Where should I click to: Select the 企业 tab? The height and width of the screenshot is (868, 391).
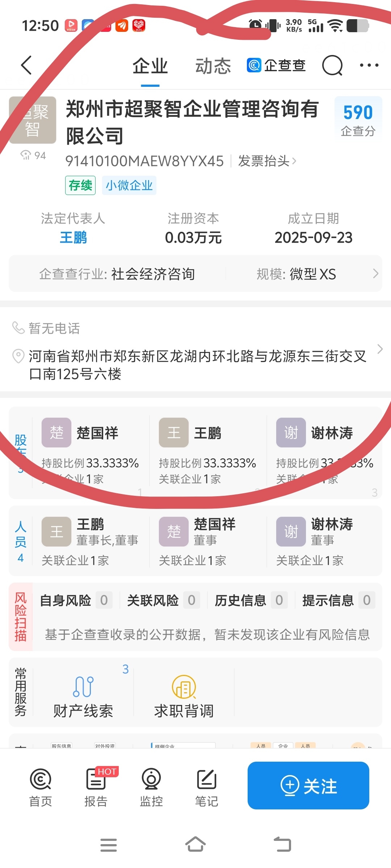coord(150,66)
